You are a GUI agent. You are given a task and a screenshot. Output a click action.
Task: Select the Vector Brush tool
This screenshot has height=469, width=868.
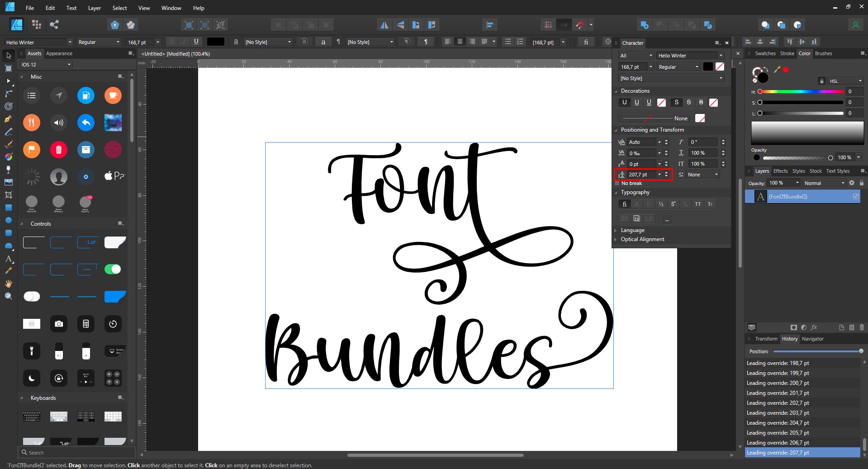point(9,144)
